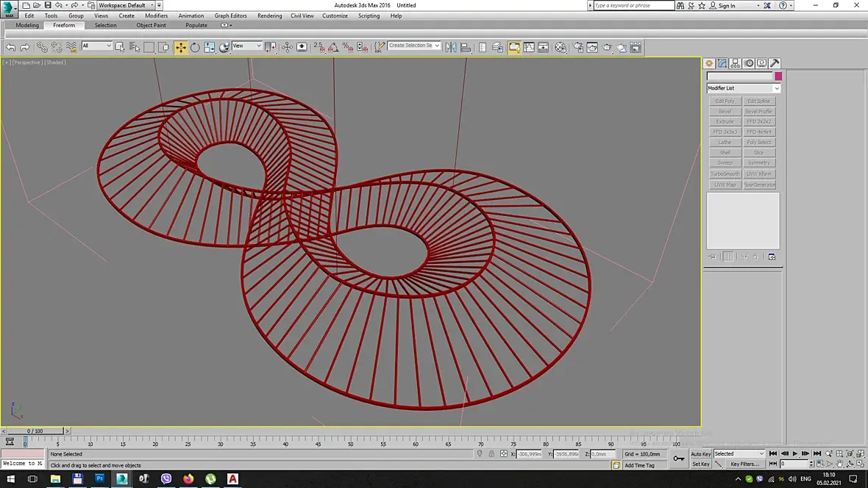Switch to the Object Paint ribbon tab
Viewport: 868px width, 488px height.
(x=151, y=25)
